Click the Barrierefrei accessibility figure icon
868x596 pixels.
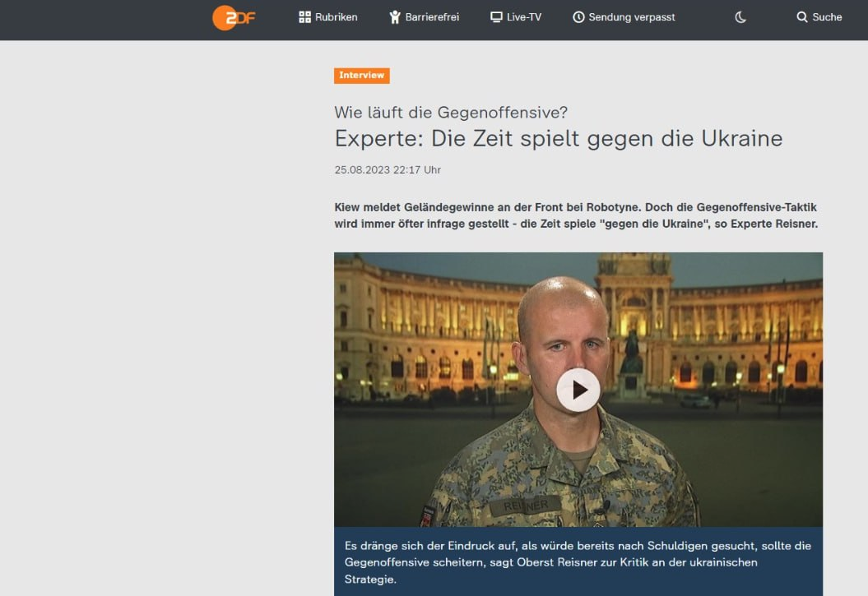(395, 17)
